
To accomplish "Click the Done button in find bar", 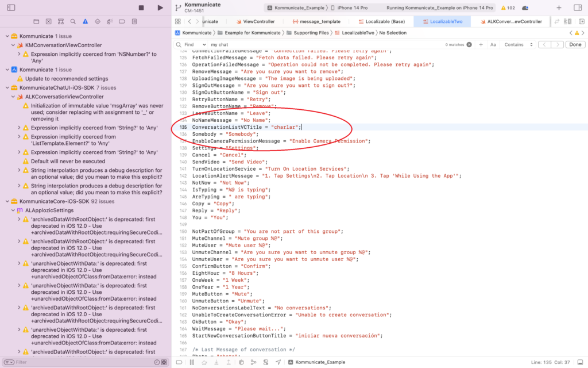I will (x=575, y=44).
